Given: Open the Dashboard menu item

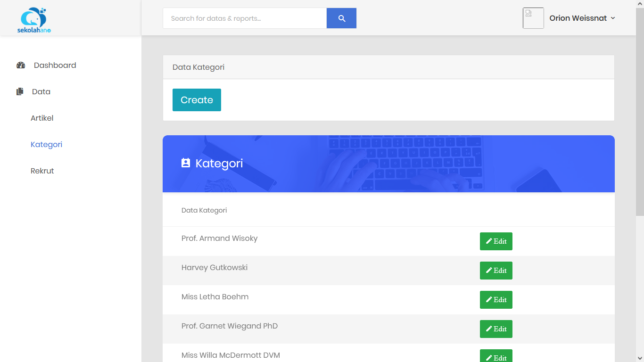Looking at the screenshot, I should coord(55,66).
